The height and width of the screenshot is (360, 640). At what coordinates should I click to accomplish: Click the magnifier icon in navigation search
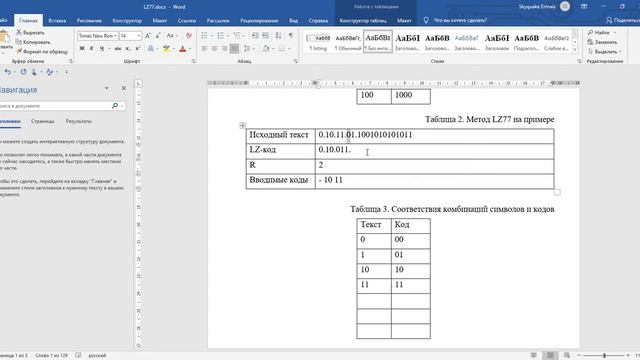115,106
